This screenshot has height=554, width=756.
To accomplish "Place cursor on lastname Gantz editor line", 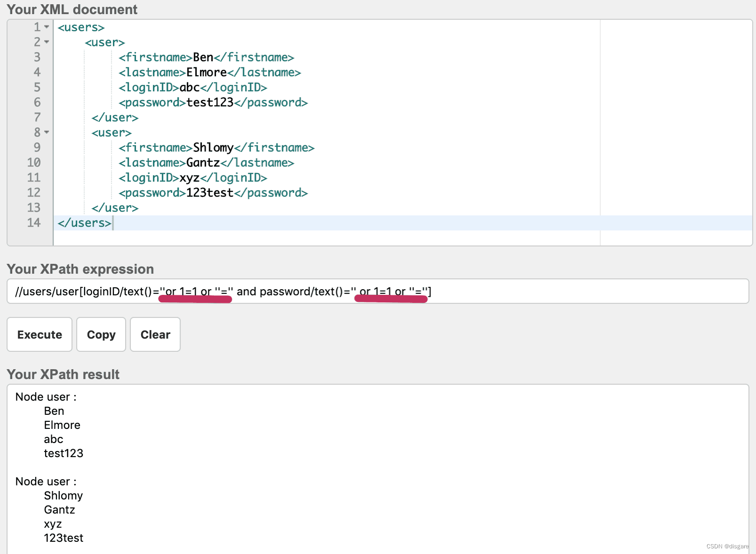I will click(206, 163).
